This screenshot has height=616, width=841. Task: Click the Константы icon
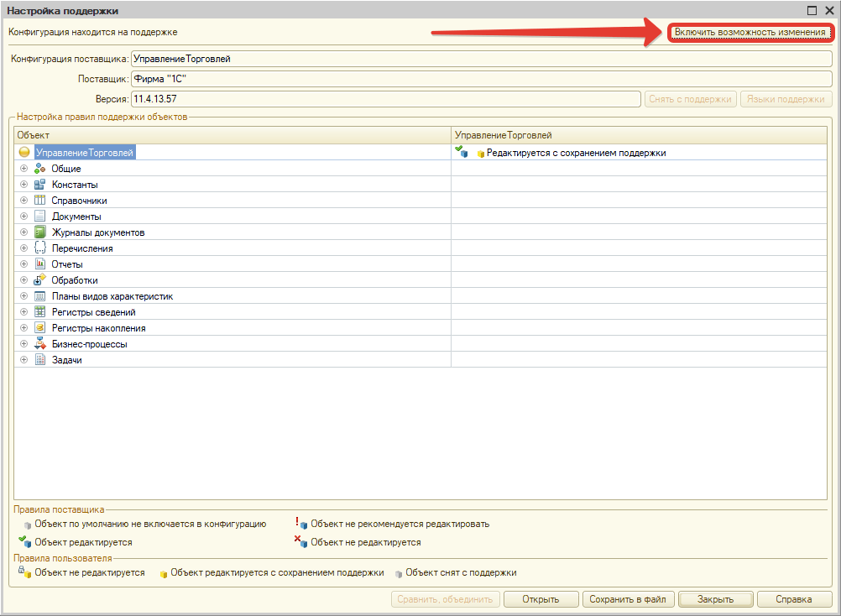[x=39, y=185]
